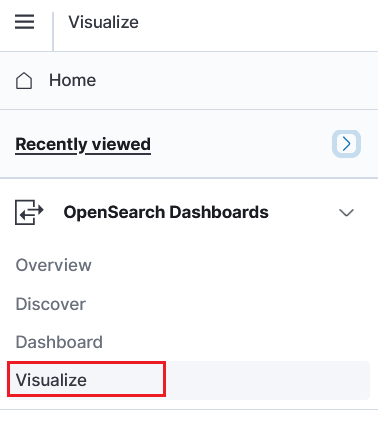Viewport: 387px width, 429px height.
Task: Navigate to Home
Action: 72,80
